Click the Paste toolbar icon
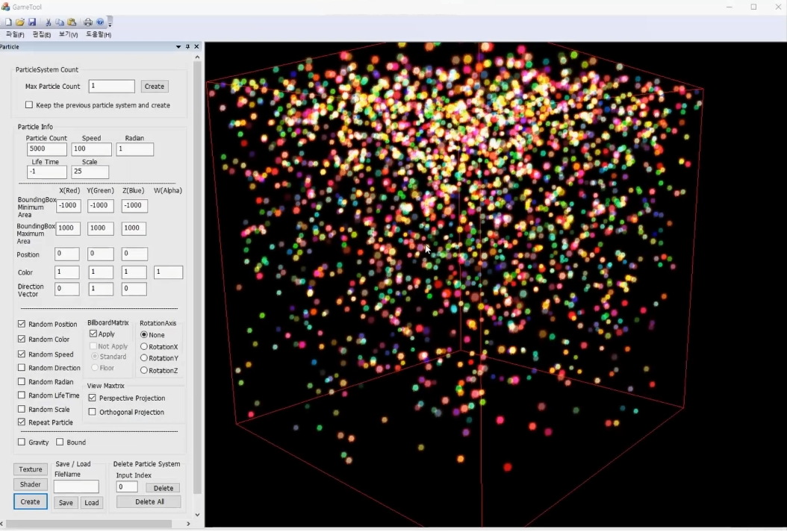The image size is (787, 532). point(72,22)
